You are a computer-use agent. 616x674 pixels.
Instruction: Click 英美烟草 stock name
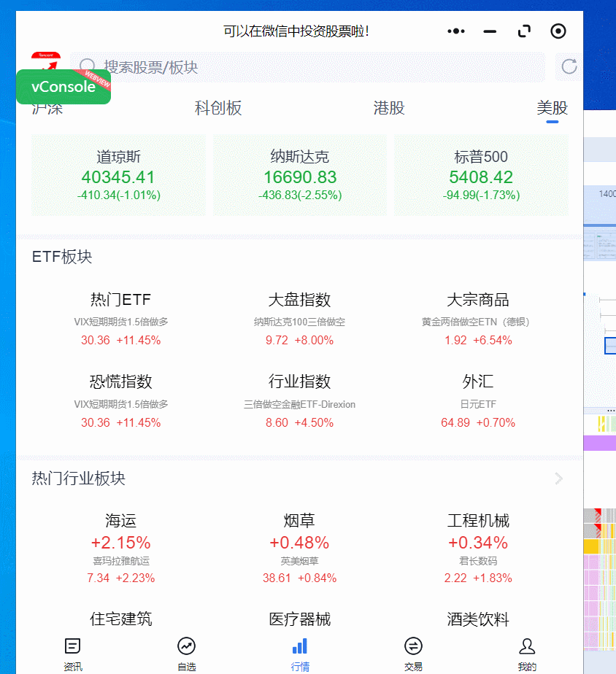[299, 561]
